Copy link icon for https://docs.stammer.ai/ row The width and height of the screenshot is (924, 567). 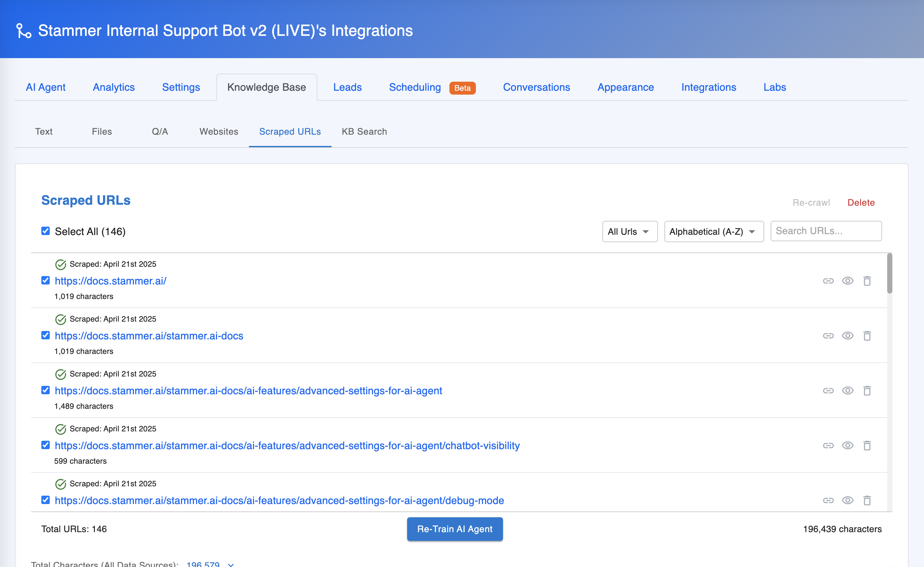click(x=828, y=281)
